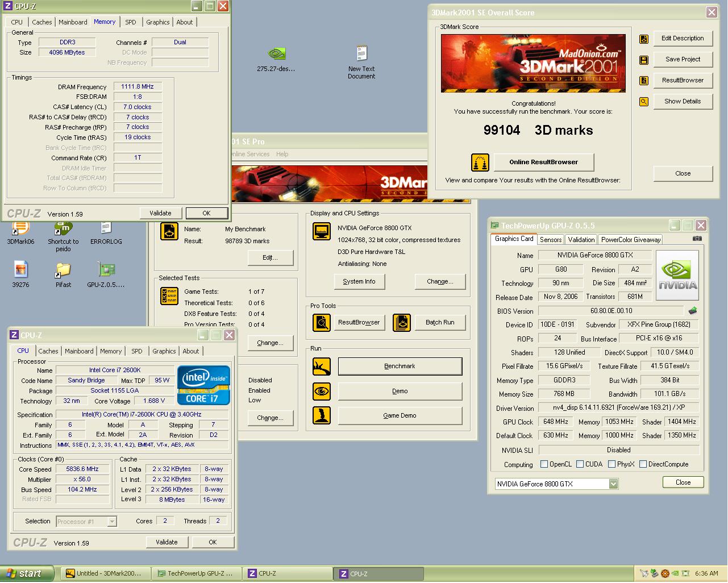
Task: Select the GPU-Z.0.5 desktop icon
Action: point(106,274)
